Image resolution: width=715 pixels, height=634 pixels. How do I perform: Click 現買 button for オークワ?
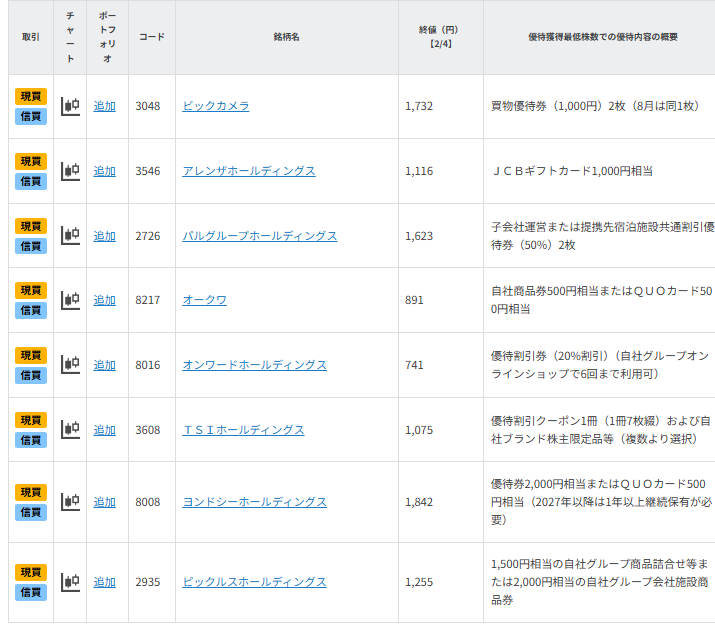point(31,290)
